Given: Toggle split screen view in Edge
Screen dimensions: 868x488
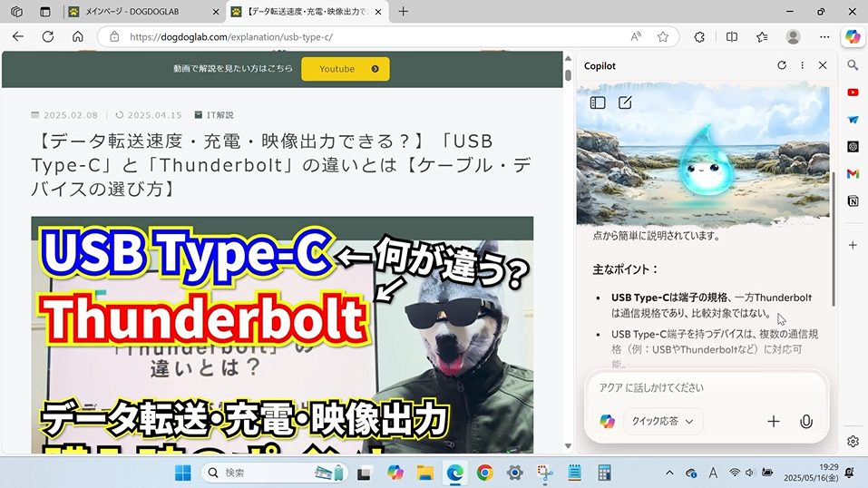Looking at the screenshot, I should (732, 37).
